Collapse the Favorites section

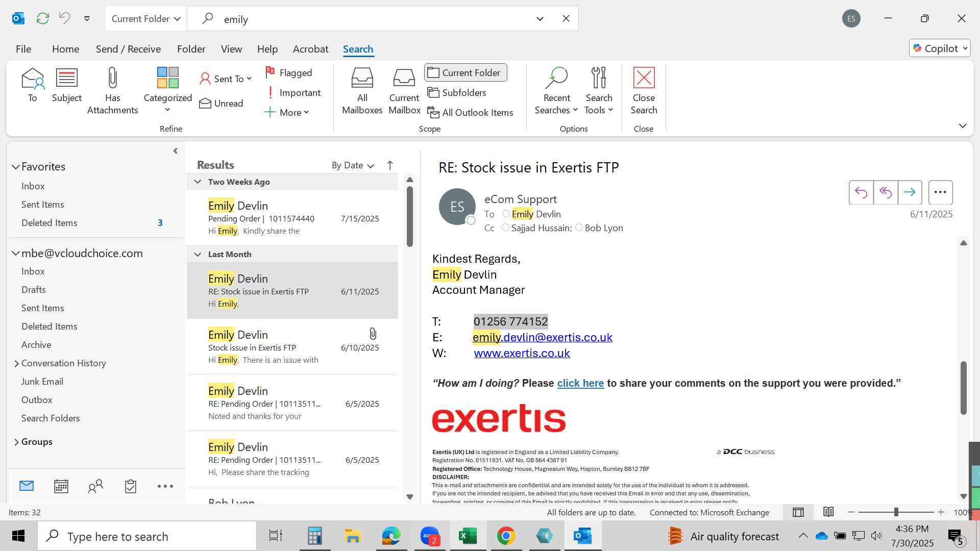click(16, 167)
